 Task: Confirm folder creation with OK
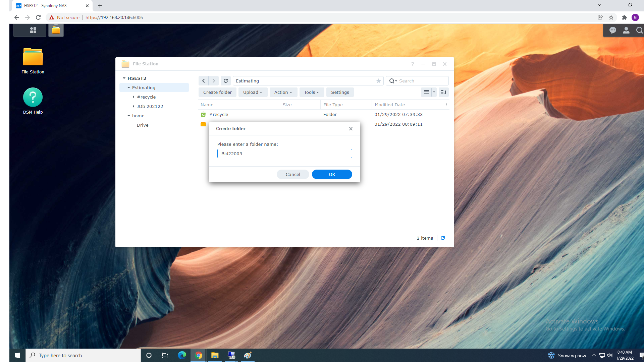(332, 174)
